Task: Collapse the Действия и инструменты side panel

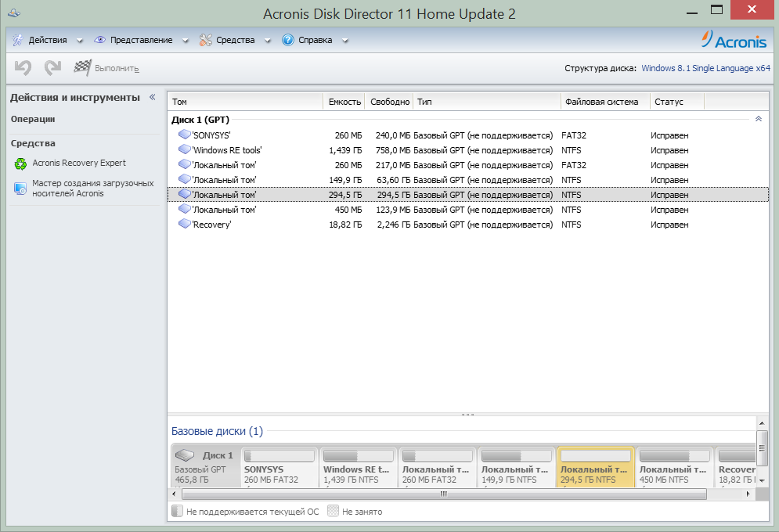Action: point(153,97)
